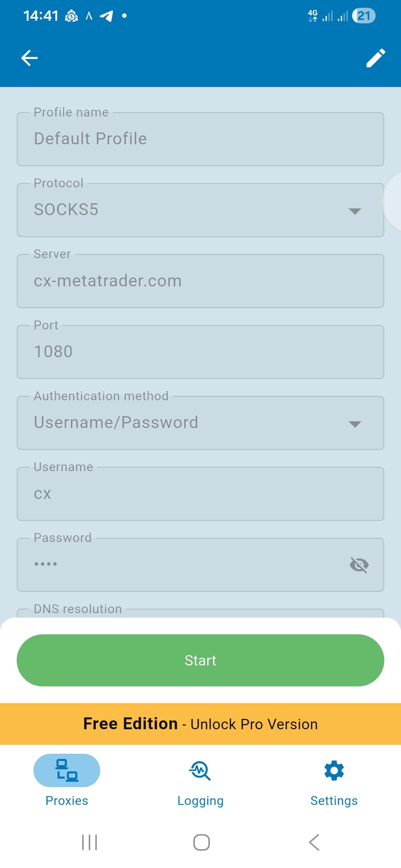This screenshot has width=401, height=868.
Task: Open the pencil edit icon
Action: tap(376, 58)
